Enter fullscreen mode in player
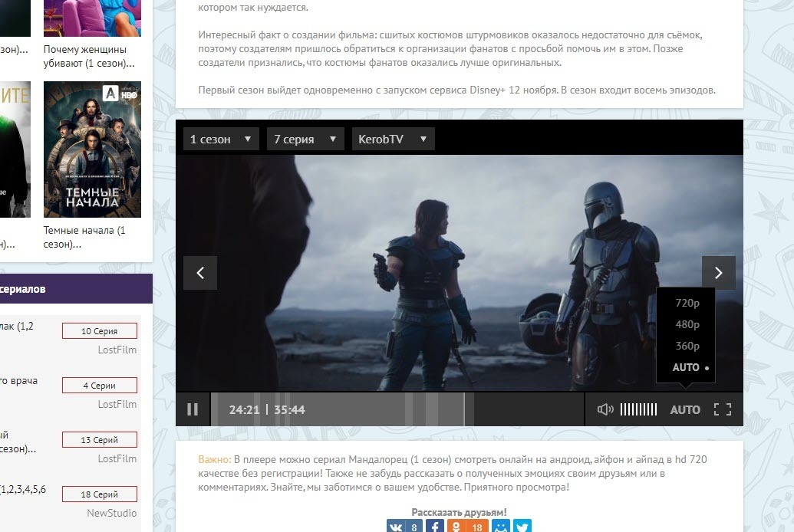Image resolution: width=794 pixels, height=532 pixels. pos(722,409)
